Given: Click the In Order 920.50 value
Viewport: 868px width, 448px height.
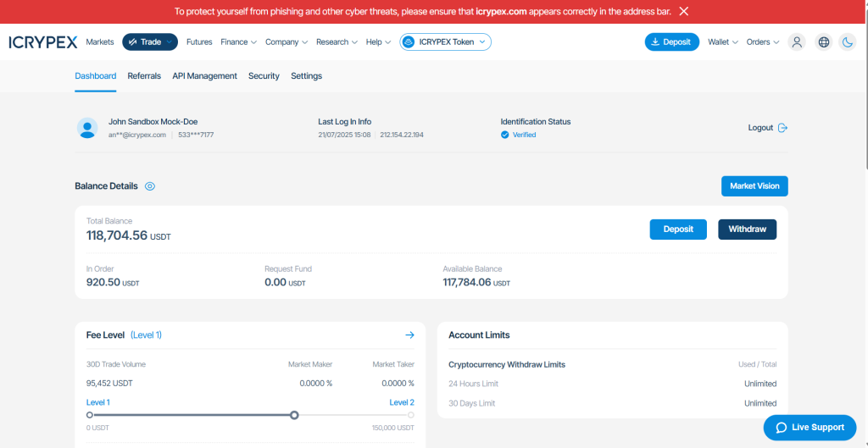Looking at the screenshot, I should pyautogui.click(x=103, y=283).
